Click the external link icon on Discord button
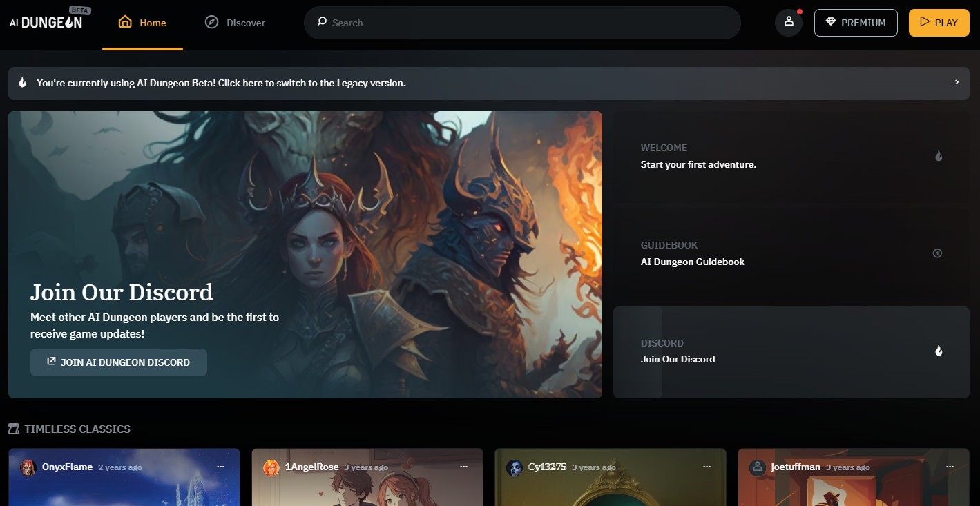This screenshot has height=506, width=980. pyautogui.click(x=51, y=361)
